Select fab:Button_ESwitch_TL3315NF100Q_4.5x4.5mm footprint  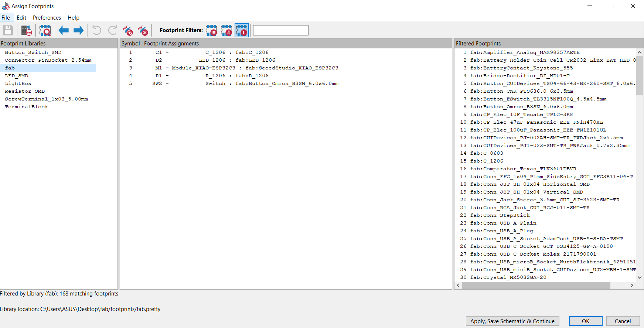pos(538,99)
